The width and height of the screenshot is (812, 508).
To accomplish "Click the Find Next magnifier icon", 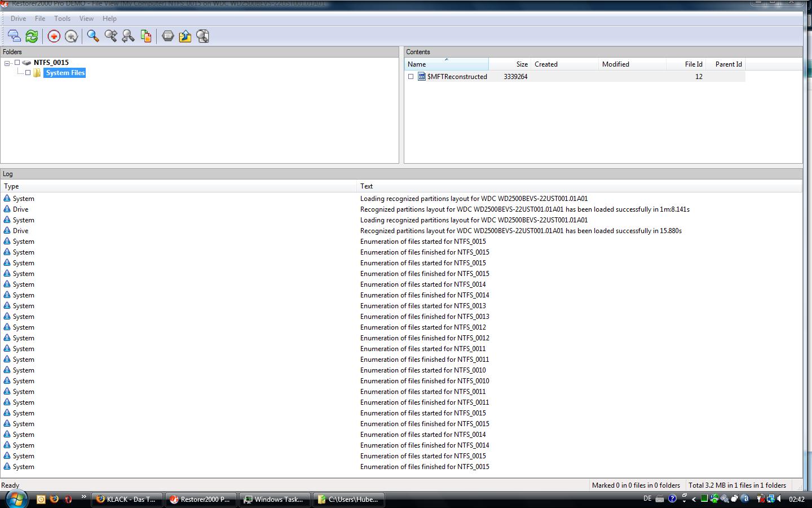I will point(111,36).
